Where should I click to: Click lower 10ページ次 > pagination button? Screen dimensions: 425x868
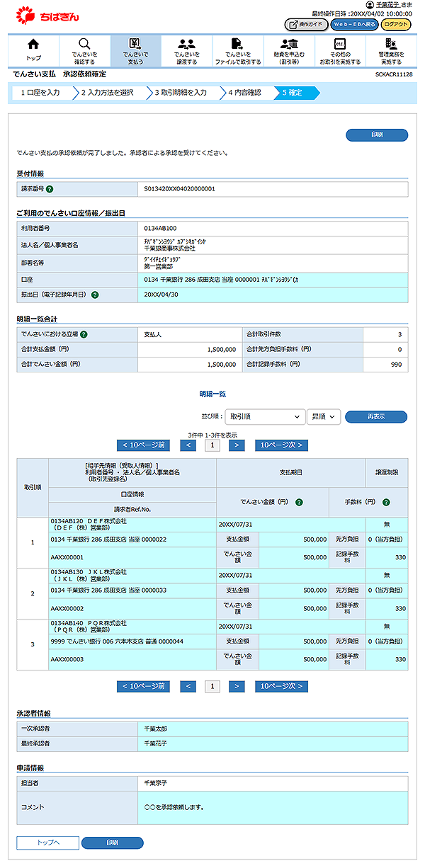click(282, 686)
